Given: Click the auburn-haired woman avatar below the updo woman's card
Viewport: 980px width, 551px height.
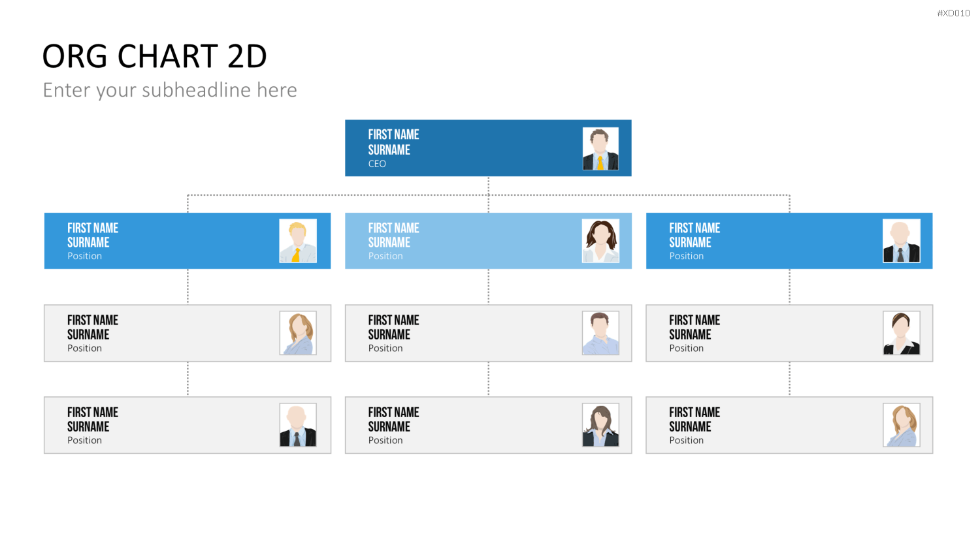Looking at the screenshot, I should pyautogui.click(x=902, y=425).
